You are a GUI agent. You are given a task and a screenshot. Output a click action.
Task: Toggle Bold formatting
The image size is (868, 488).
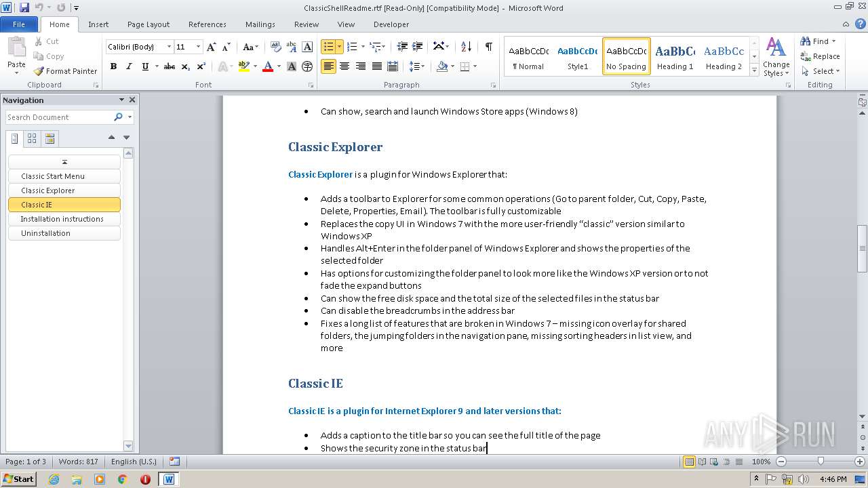113,66
